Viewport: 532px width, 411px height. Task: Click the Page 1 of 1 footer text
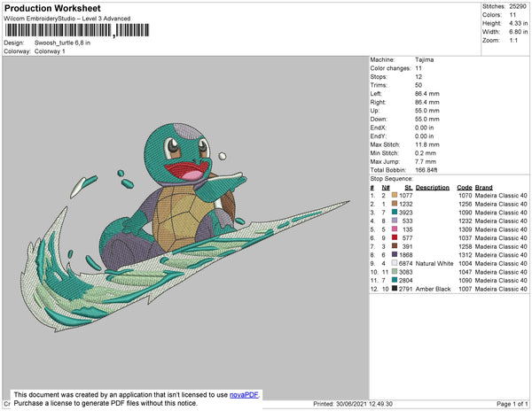click(512, 404)
